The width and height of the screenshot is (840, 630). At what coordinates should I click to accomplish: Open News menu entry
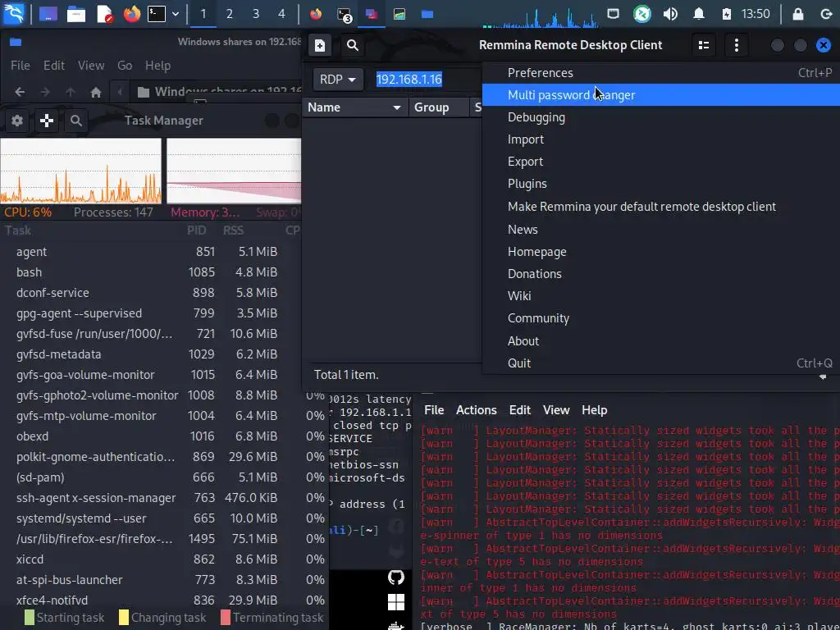click(x=661, y=230)
